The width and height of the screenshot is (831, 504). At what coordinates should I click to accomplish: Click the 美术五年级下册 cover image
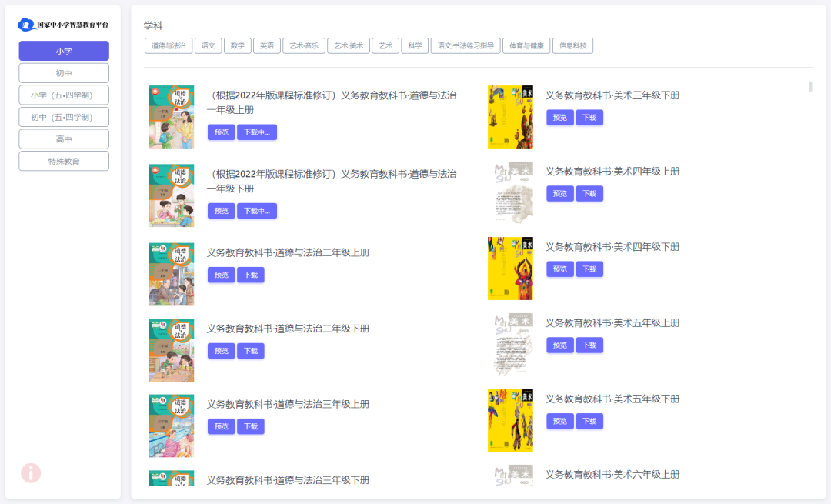point(510,420)
